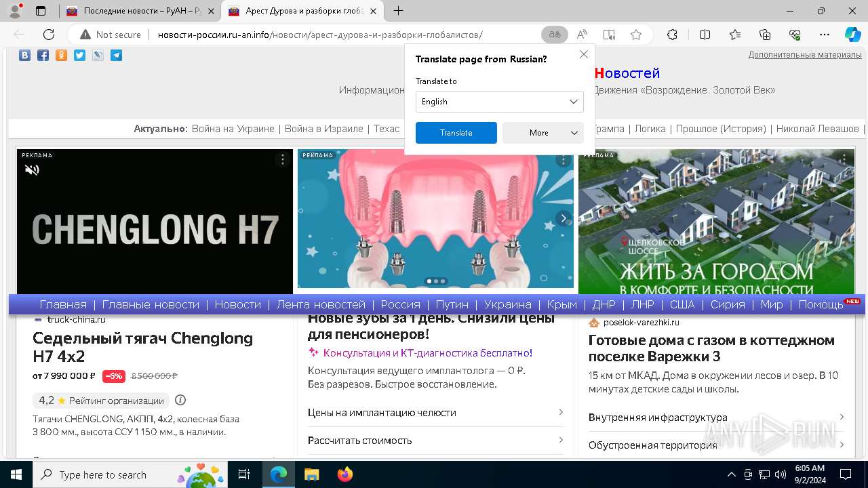This screenshot has width=868, height=488.
Task: Go to next slide in dental ad
Action: coord(564,218)
